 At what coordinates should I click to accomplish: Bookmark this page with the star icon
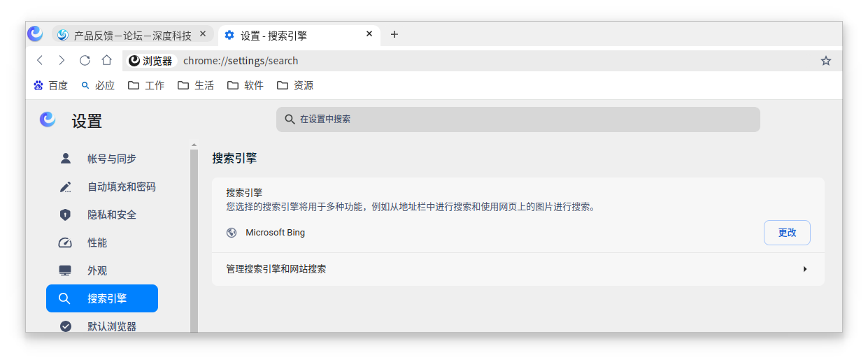(x=826, y=61)
